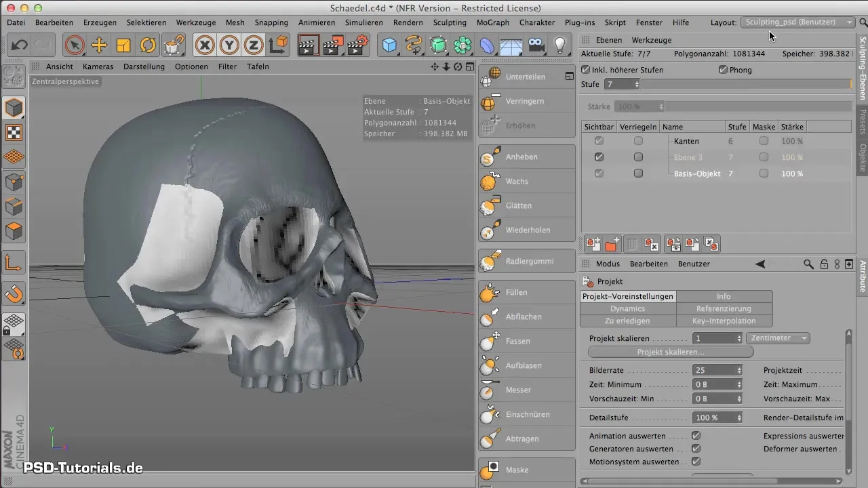Select the Live Selection arrow tool

(x=75, y=45)
